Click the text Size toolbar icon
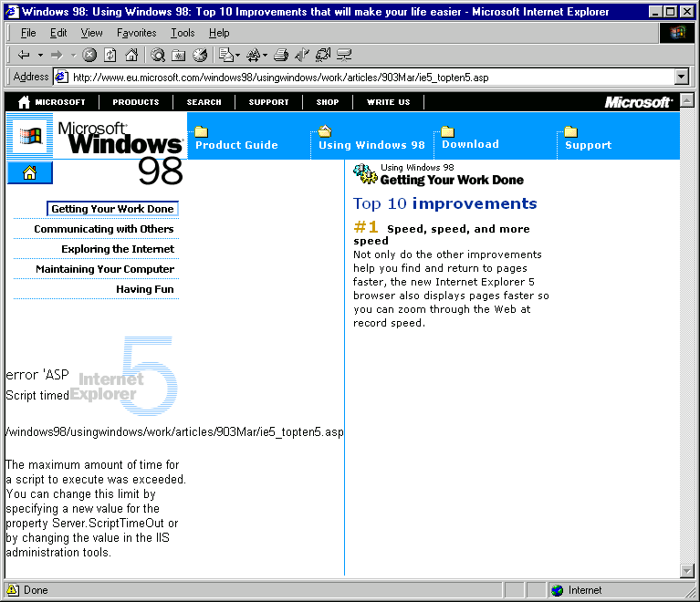 (x=254, y=55)
